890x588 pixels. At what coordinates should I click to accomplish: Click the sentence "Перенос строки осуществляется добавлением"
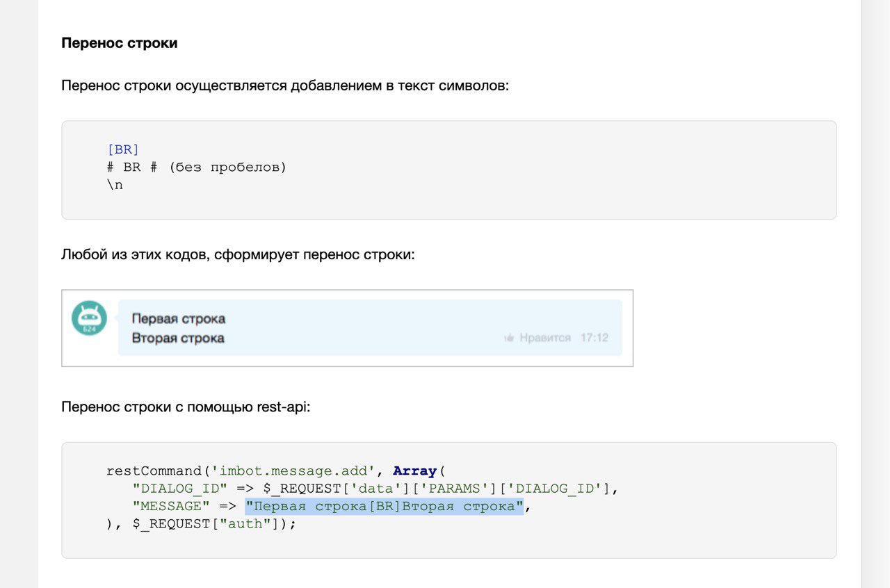[x=285, y=86]
